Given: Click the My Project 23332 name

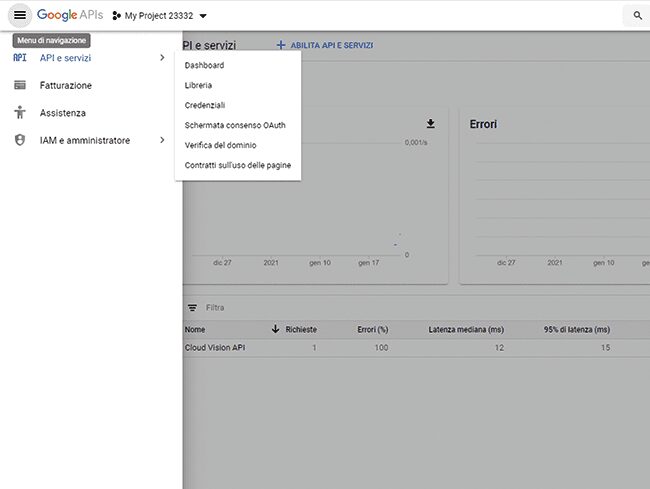Looking at the screenshot, I should pos(159,16).
